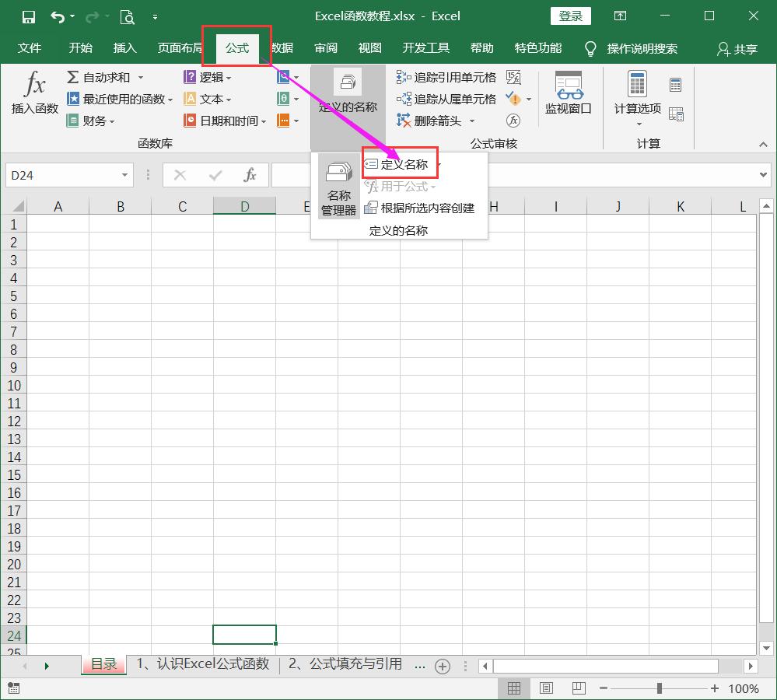777x700 pixels.
Task: Open the 1、认识Excel公式函数 sheet tab
Action: coord(202,663)
